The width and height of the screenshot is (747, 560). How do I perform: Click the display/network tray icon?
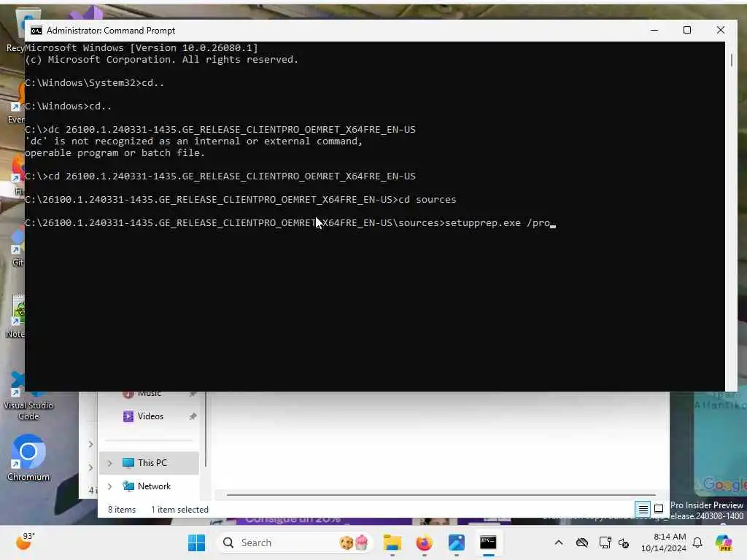click(605, 542)
